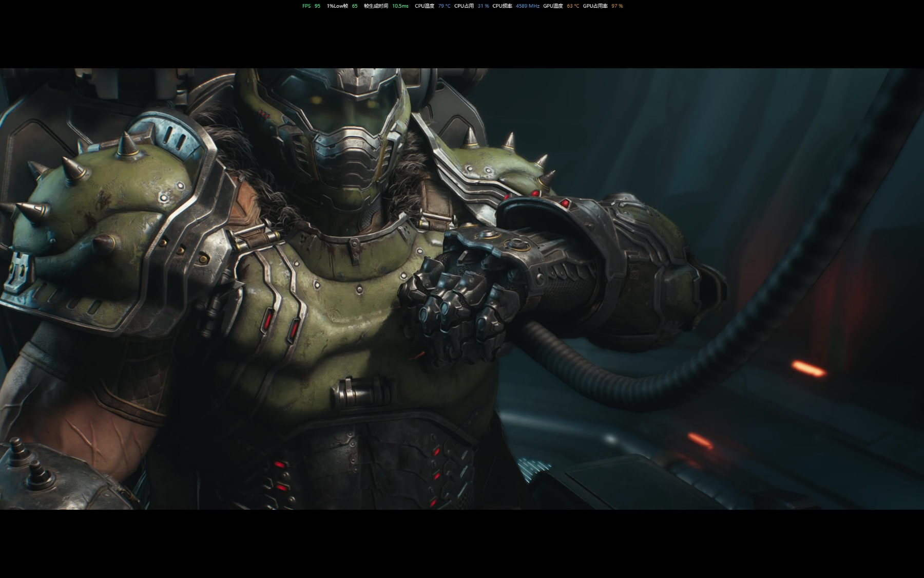Click the GPU占用率 label

point(595,6)
